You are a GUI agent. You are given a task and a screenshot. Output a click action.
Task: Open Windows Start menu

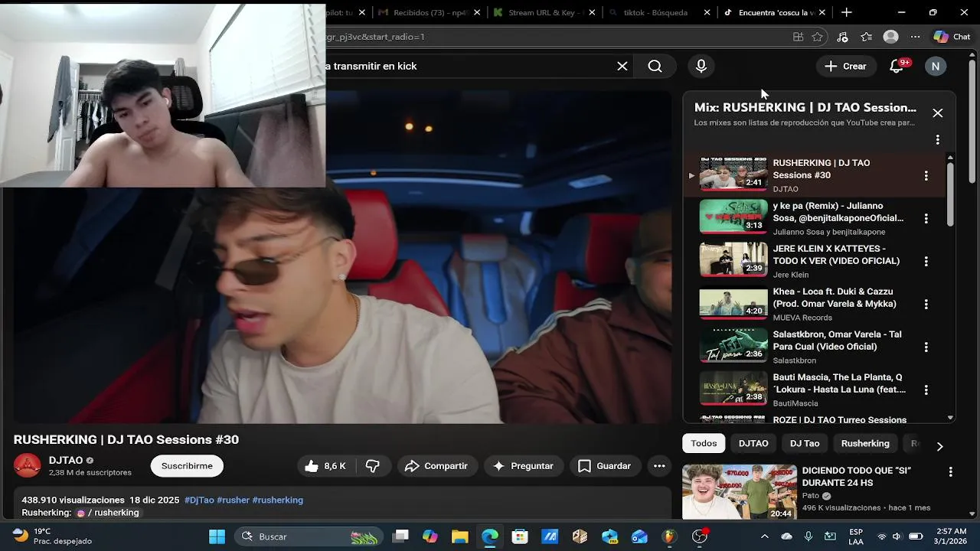[x=217, y=536]
